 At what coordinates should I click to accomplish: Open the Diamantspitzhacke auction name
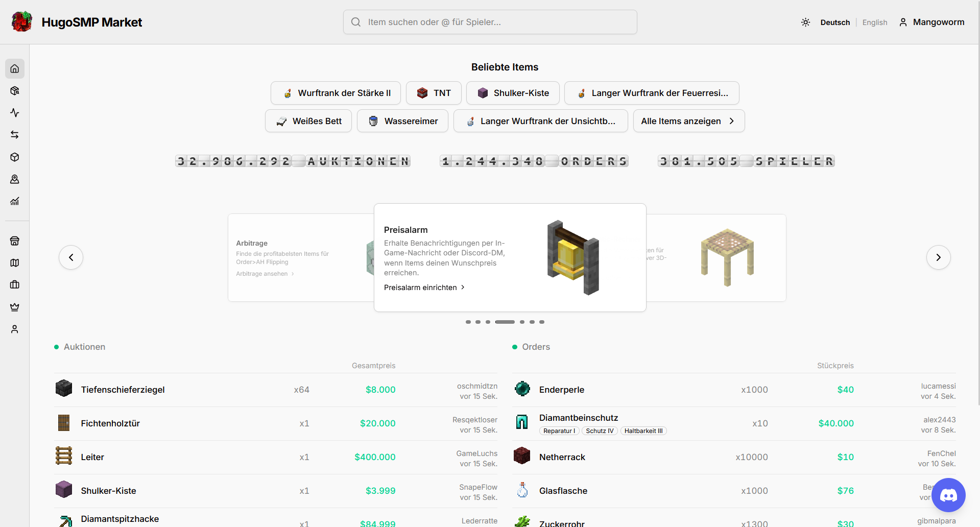pos(120,519)
